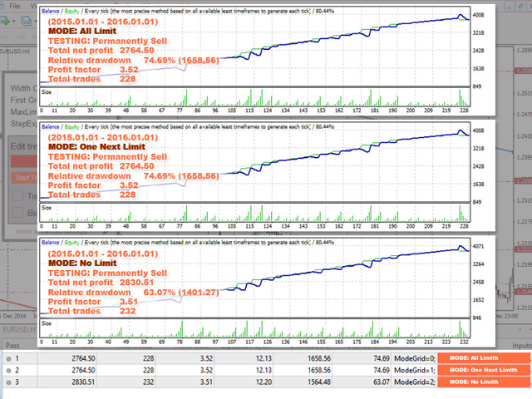Tick the 'To...' checkbox in the panel
Viewport: 532px width, 399px height.
click(x=17, y=196)
